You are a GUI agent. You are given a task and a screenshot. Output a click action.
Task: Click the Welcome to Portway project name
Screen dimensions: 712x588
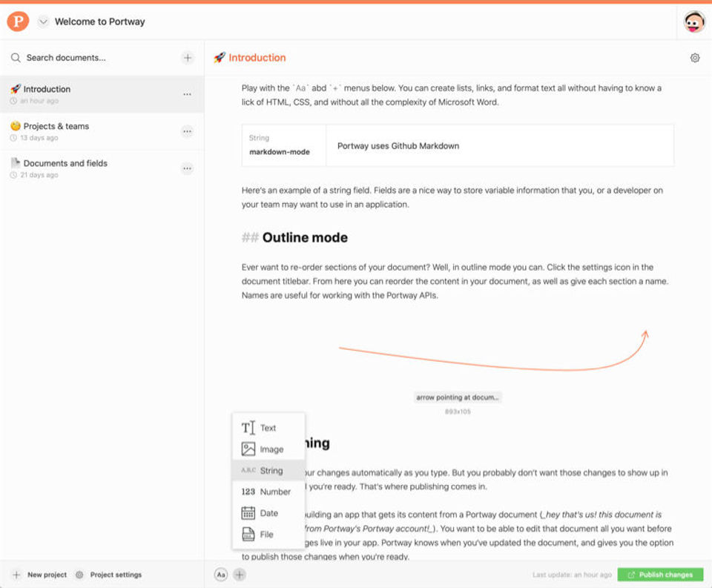[x=100, y=22]
